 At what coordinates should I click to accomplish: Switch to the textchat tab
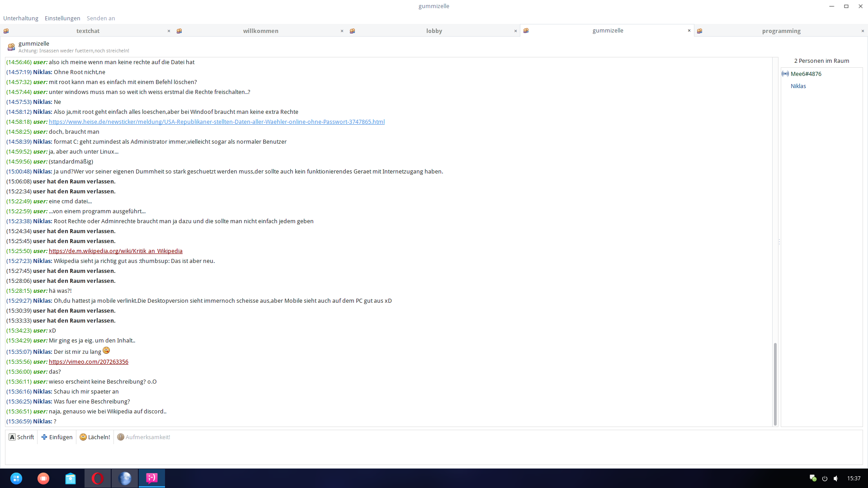pos(88,31)
